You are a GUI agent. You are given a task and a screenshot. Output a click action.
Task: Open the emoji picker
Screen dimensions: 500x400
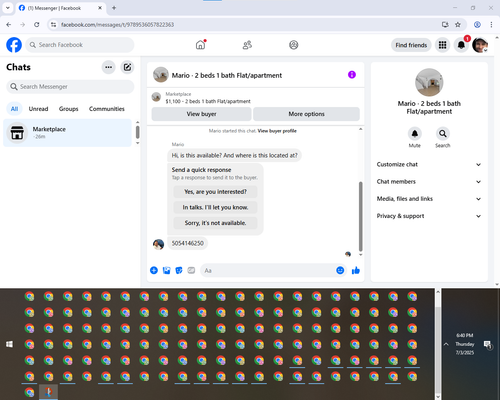click(x=340, y=270)
